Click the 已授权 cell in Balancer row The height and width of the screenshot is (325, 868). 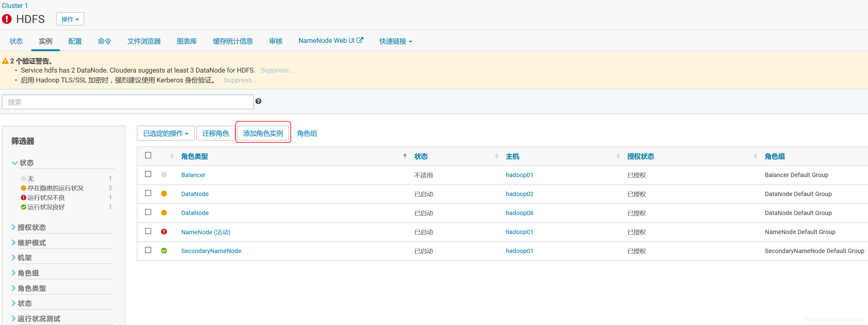(x=637, y=175)
